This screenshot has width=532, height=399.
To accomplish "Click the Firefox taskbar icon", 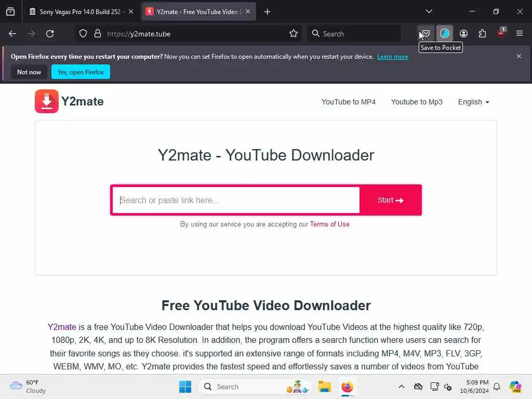I will tap(347, 387).
